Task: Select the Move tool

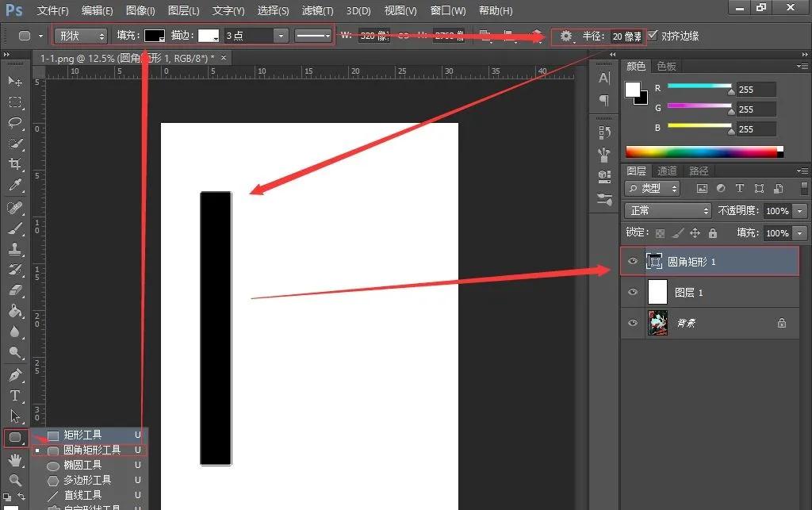Action: [x=14, y=82]
